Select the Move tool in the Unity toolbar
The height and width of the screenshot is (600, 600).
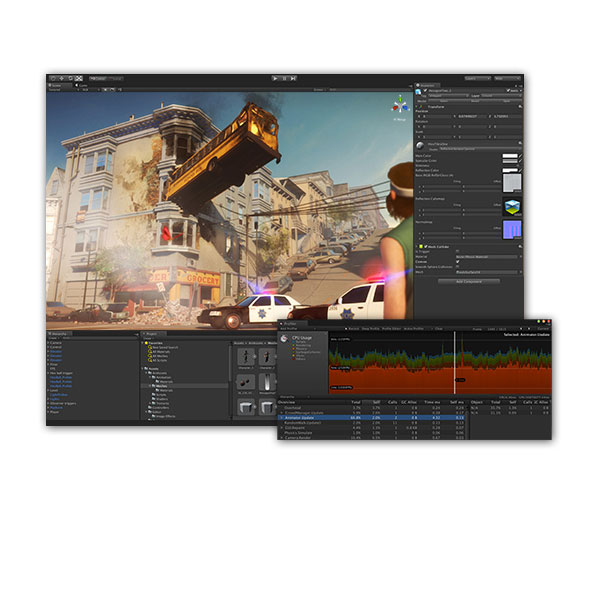pyautogui.click(x=62, y=78)
